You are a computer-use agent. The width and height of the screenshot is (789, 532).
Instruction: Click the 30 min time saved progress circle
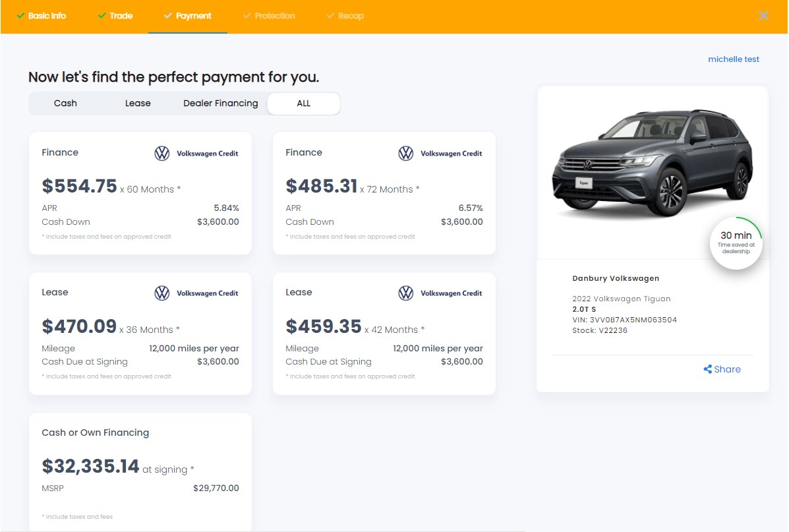coord(736,243)
